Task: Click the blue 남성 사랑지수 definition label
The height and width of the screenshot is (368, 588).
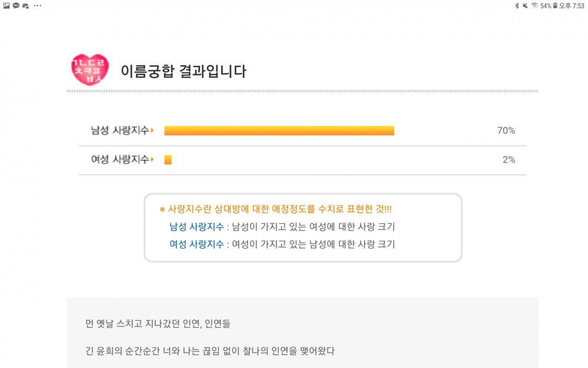Action: [x=196, y=227]
